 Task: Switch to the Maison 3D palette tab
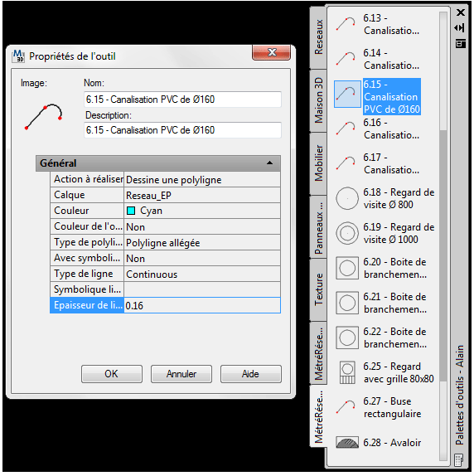[x=318, y=100]
